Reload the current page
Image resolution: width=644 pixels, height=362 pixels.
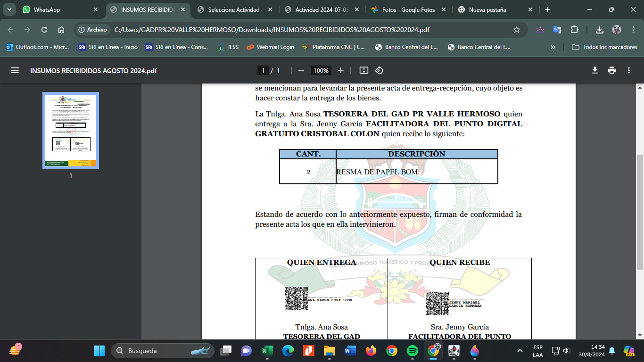[44, 30]
